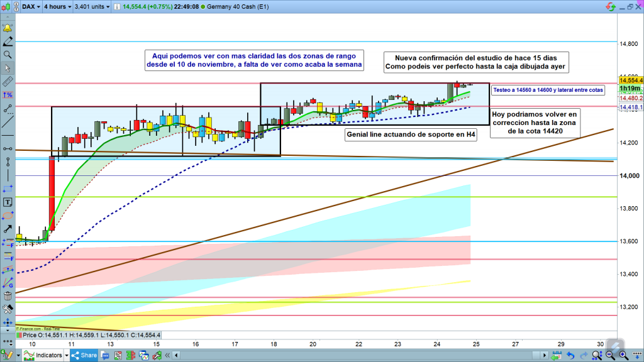The height and width of the screenshot is (362, 644).
Task: Choose the arrow drawing tool
Action: [x=8, y=229]
